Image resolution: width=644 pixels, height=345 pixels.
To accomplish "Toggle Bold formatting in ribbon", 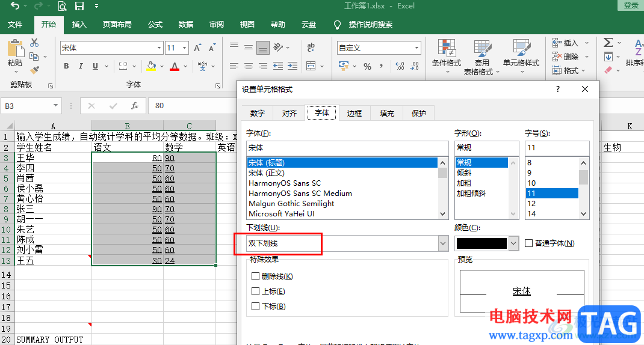I will point(66,66).
